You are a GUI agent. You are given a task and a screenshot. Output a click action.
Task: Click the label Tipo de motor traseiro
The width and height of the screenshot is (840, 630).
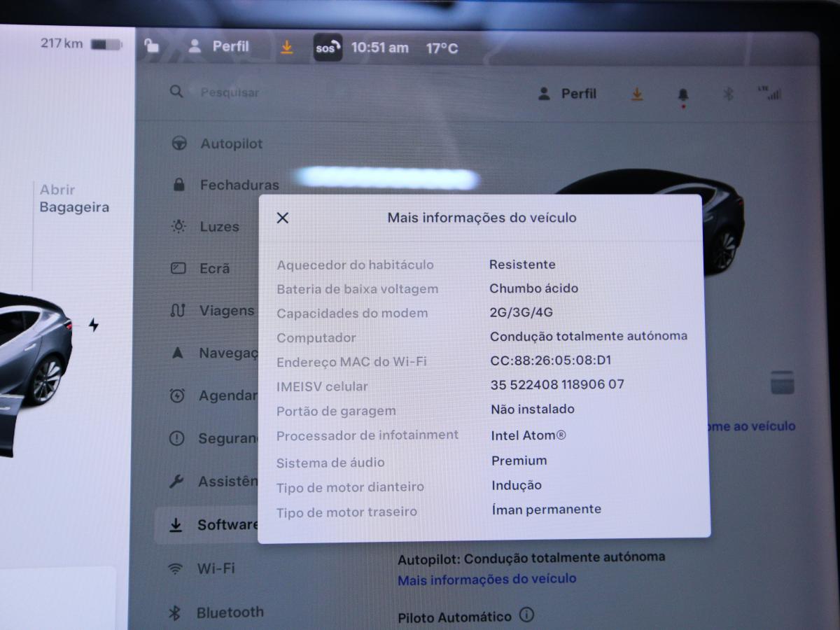coord(346,512)
